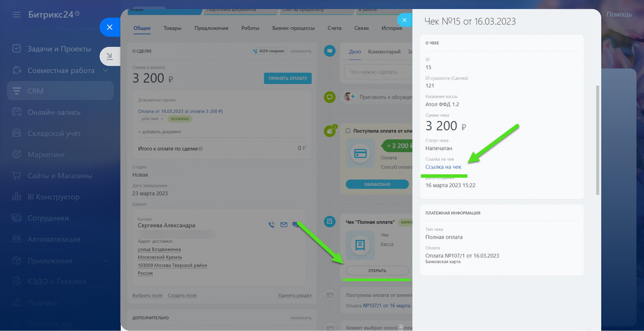The height and width of the screenshot is (331, 644).
Task: Click Удалить раздел link
Action: pos(294,295)
